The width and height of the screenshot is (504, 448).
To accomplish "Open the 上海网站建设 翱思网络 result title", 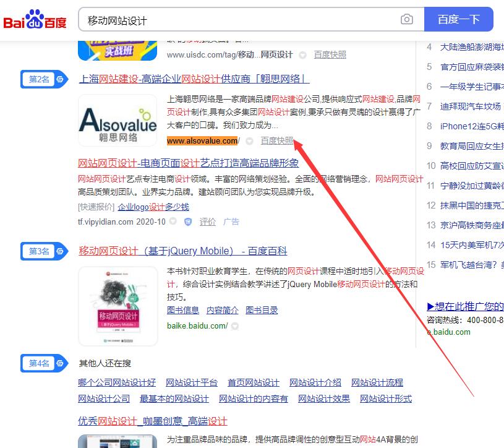I will (x=194, y=79).
